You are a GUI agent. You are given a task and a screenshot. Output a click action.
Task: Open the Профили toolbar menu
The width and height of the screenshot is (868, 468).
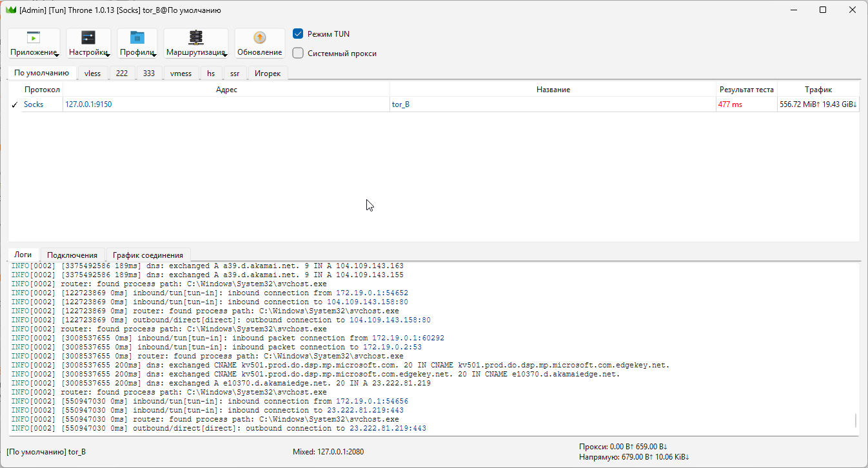point(137,43)
